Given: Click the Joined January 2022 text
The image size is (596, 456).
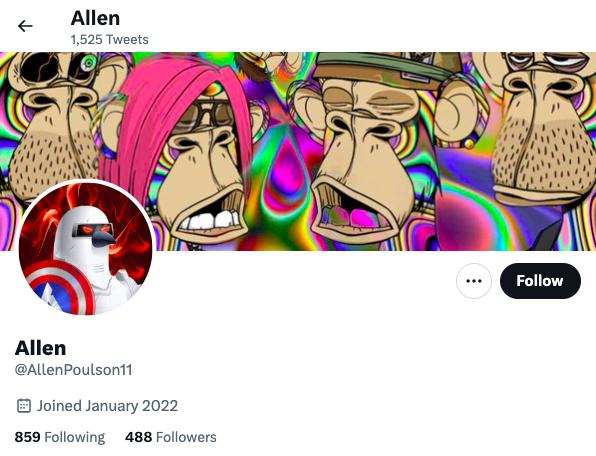Looking at the screenshot, I should [x=107, y=405].
